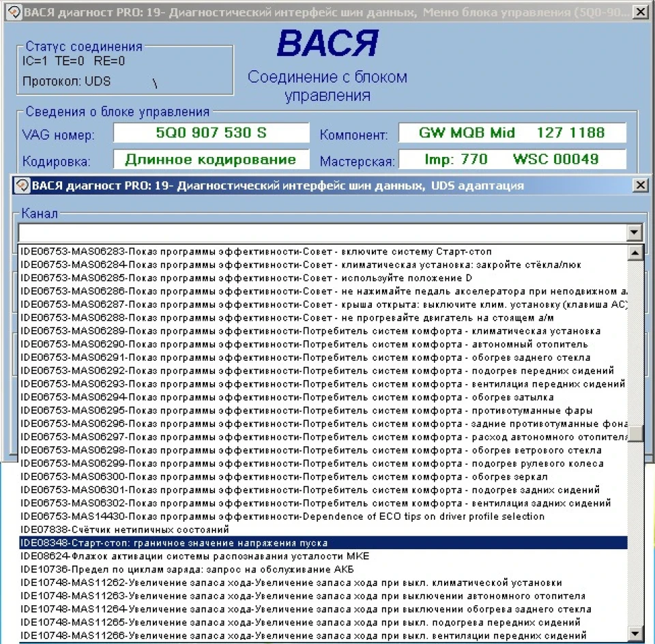Select IDE07838 Счётчик нетипичных состояний
The image size is (655, 644).
(323, 529)
